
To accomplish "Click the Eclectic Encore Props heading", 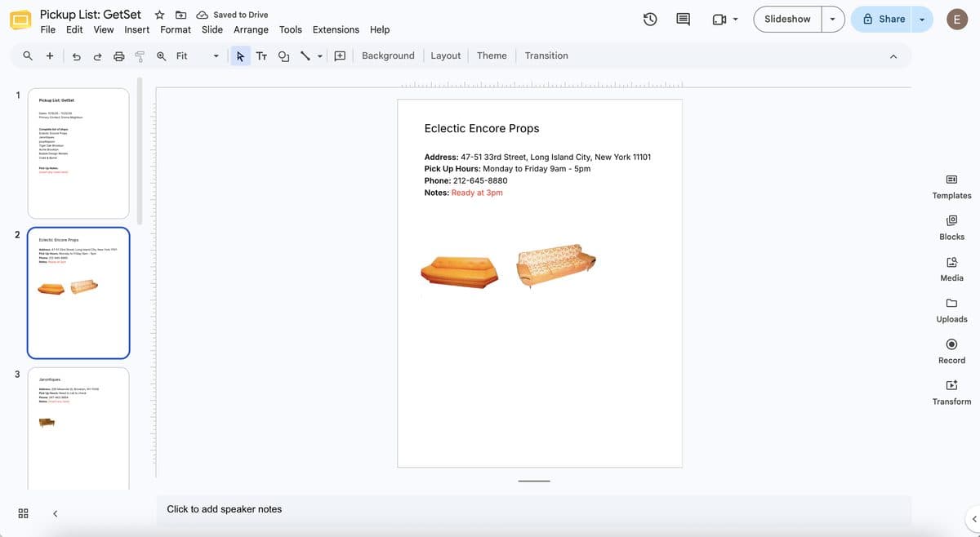I will click(482, 128).
